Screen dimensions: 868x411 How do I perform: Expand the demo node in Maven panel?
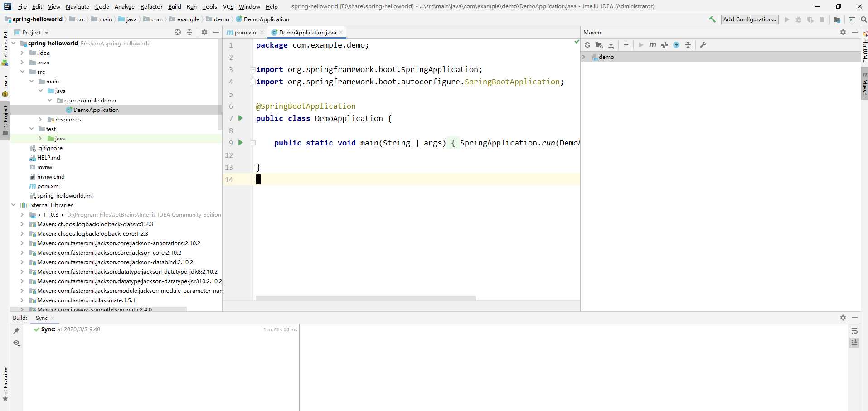coord(584,57)
